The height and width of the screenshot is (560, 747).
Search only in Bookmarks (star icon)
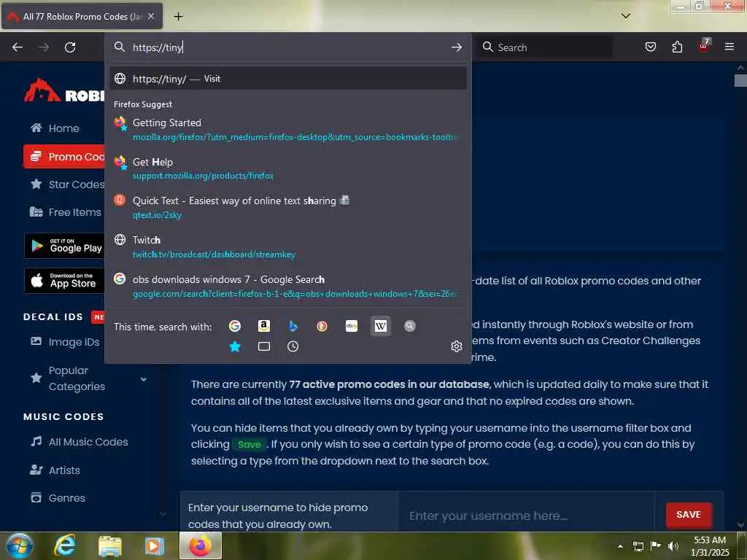(234, 346)
